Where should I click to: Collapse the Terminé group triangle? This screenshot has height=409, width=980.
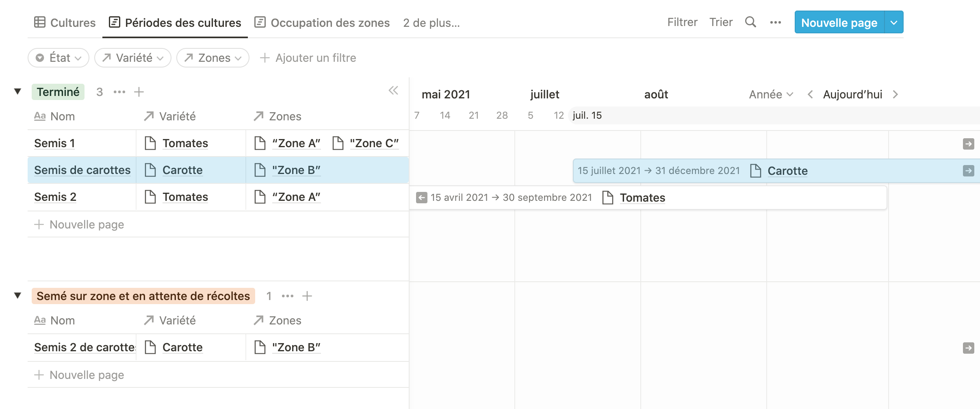[x=18, y=91]
